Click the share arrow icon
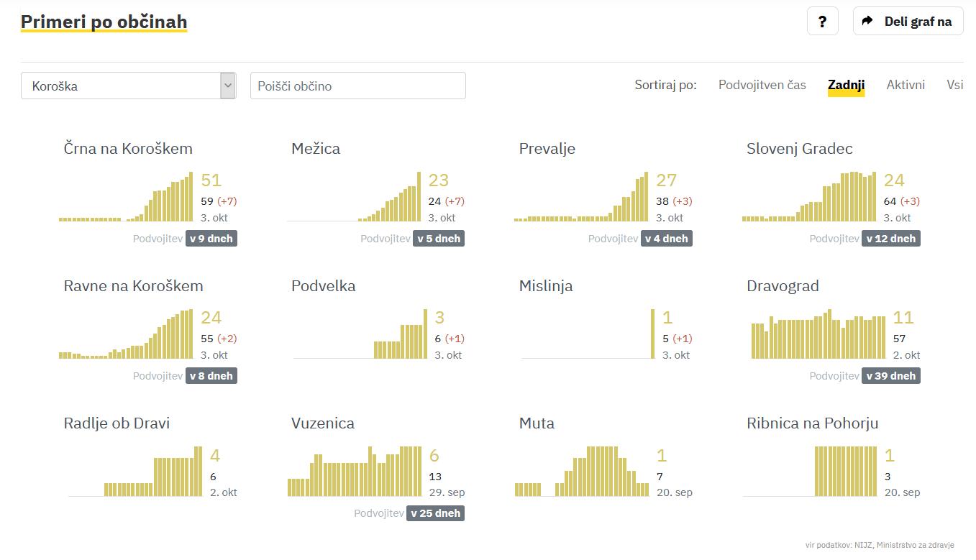This screenshot has width=976, height=560. click(867, 21)
